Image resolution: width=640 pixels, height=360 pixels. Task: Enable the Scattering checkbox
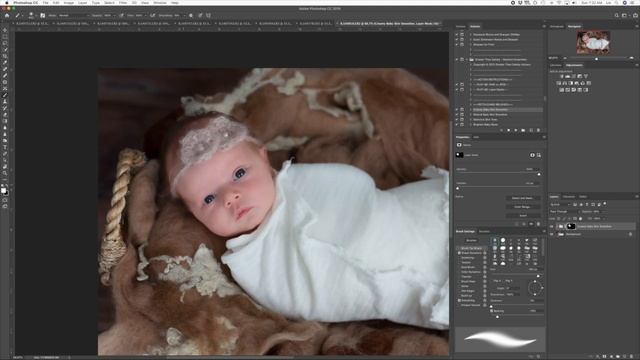click(x=459, y=258)
